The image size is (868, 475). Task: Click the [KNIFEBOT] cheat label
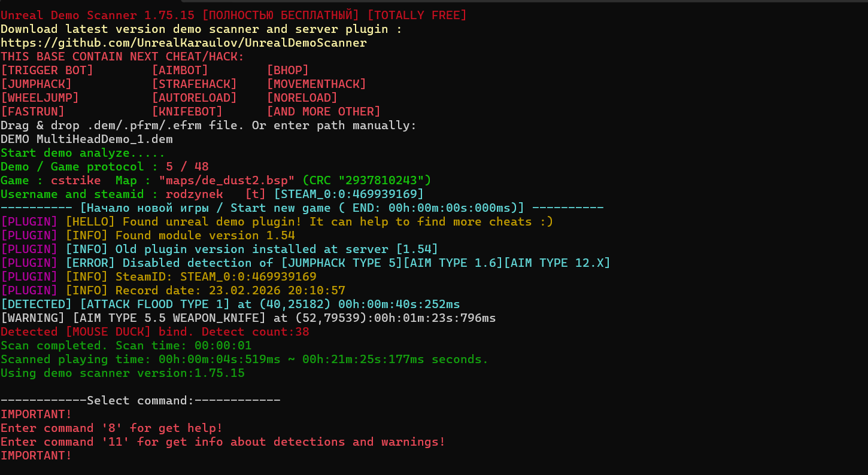coord(187,112)
